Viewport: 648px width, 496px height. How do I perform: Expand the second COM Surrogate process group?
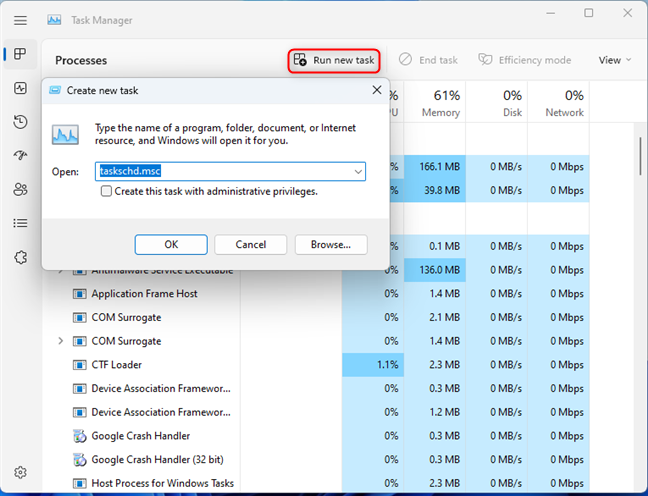point(61,341)
